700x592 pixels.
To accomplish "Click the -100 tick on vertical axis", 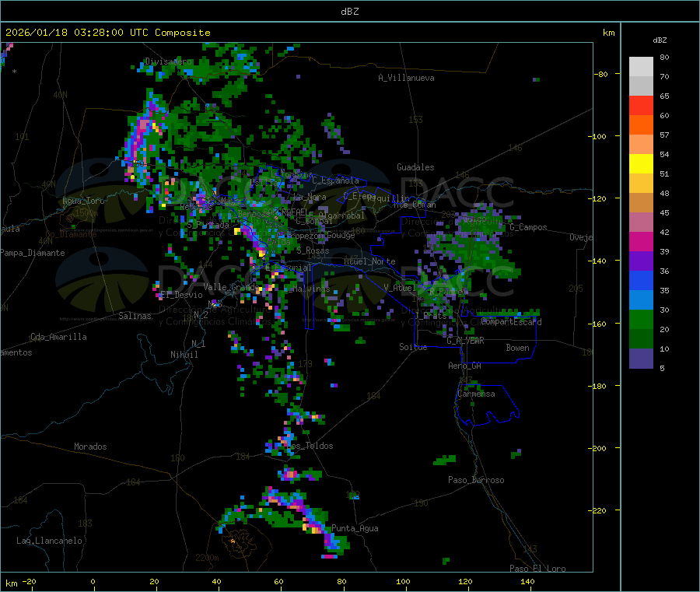I will pyautogui.click(x=597, y=136).
